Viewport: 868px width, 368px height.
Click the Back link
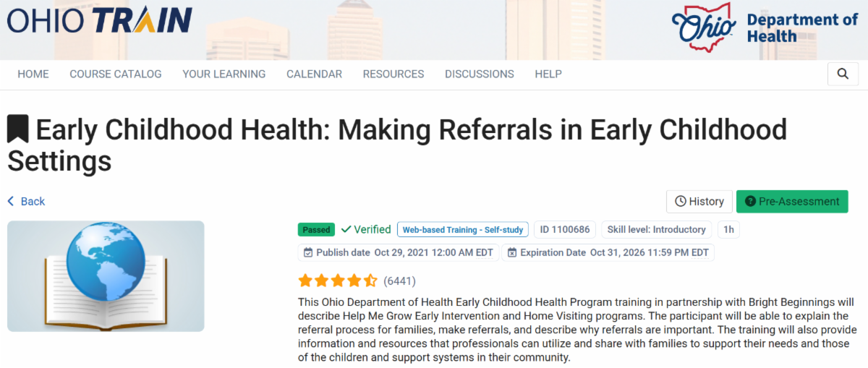tap(27, 202)
